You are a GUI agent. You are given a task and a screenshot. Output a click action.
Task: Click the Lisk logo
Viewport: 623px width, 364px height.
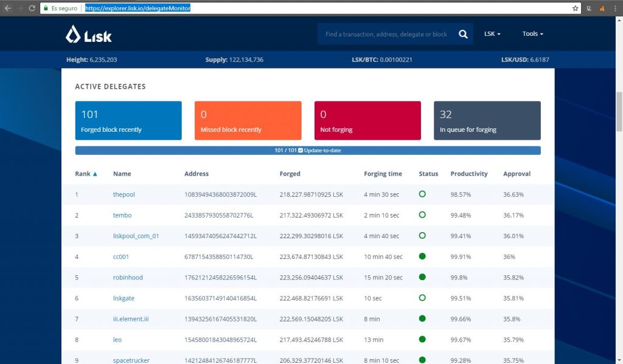point(89,35)
